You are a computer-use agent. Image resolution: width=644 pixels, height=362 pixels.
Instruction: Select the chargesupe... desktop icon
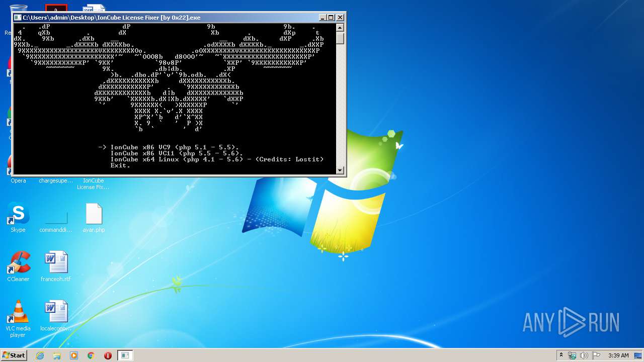click(x=56, y=180)
